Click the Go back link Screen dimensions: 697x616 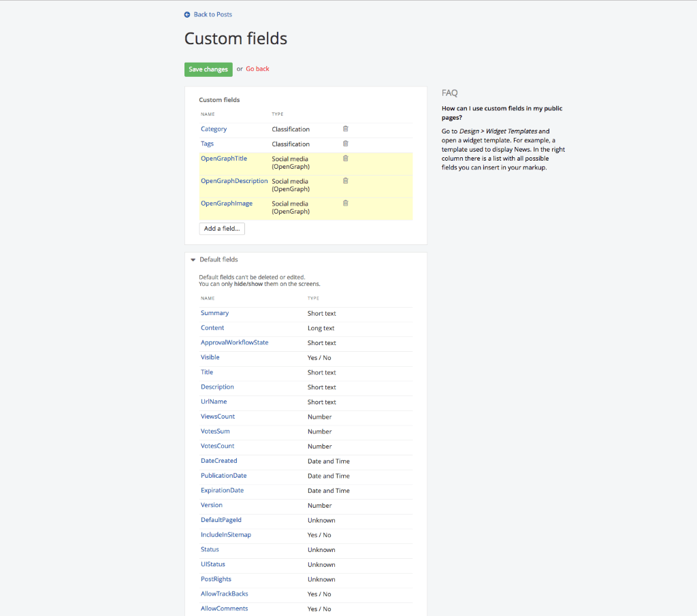pos(257,69)
